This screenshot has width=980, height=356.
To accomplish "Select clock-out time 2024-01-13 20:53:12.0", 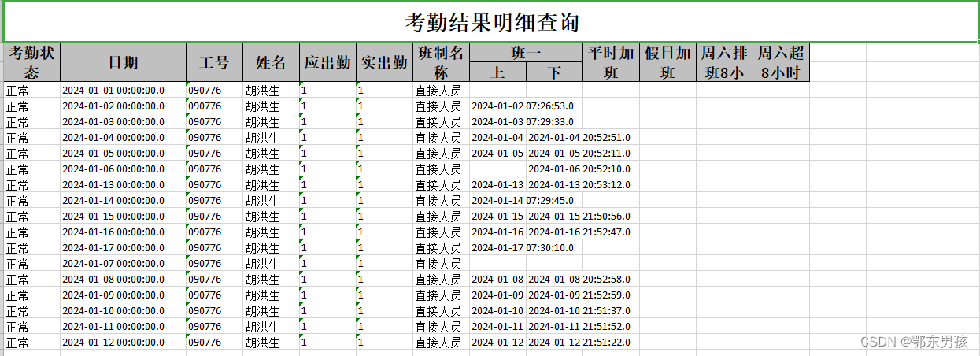I will tap(579, 184).
